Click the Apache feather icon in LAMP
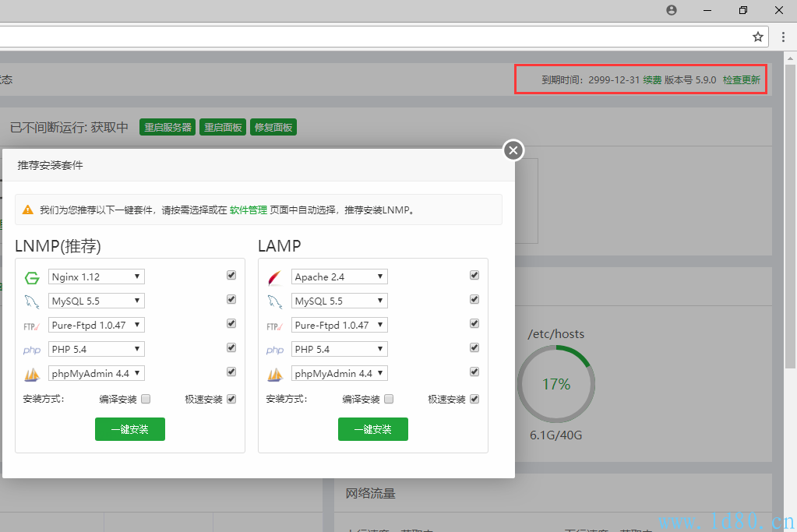Screen dimensions: 797x532 (275, 277)
